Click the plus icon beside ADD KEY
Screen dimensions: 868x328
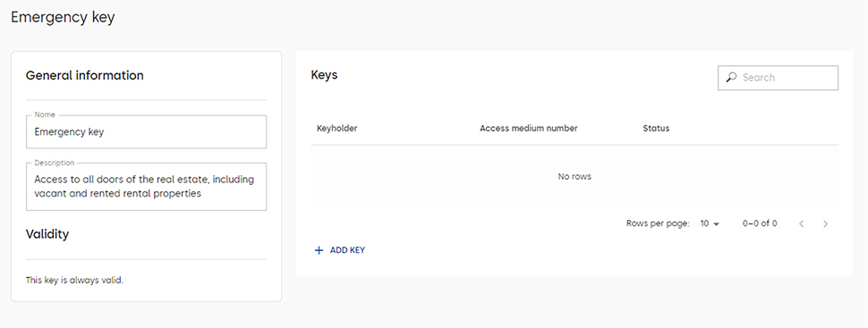319,250
